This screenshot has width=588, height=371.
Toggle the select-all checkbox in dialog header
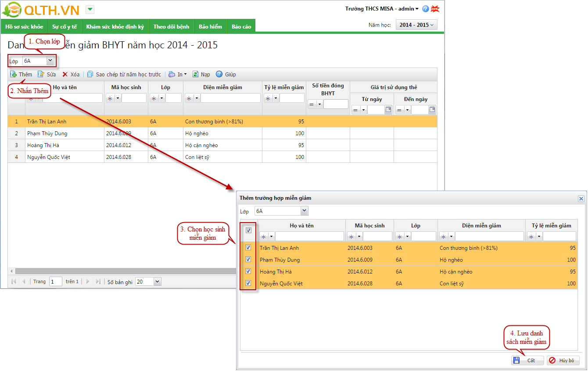coord(248,231)
